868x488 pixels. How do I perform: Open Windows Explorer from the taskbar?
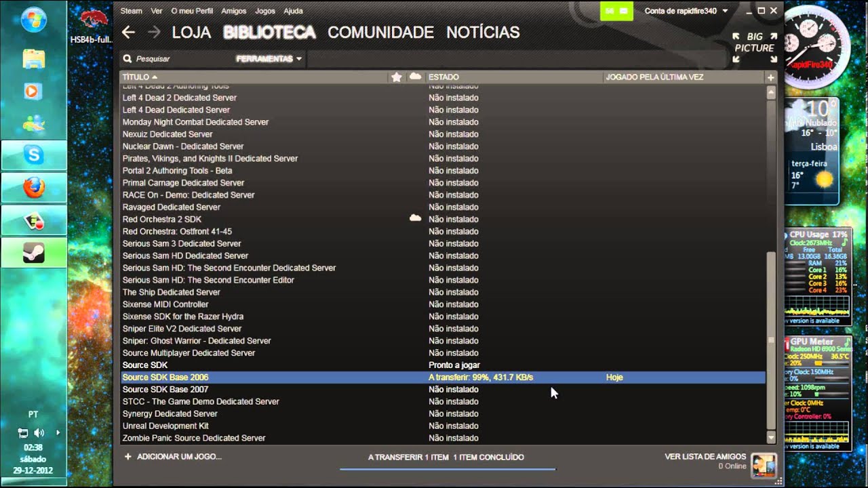point(33,58)
